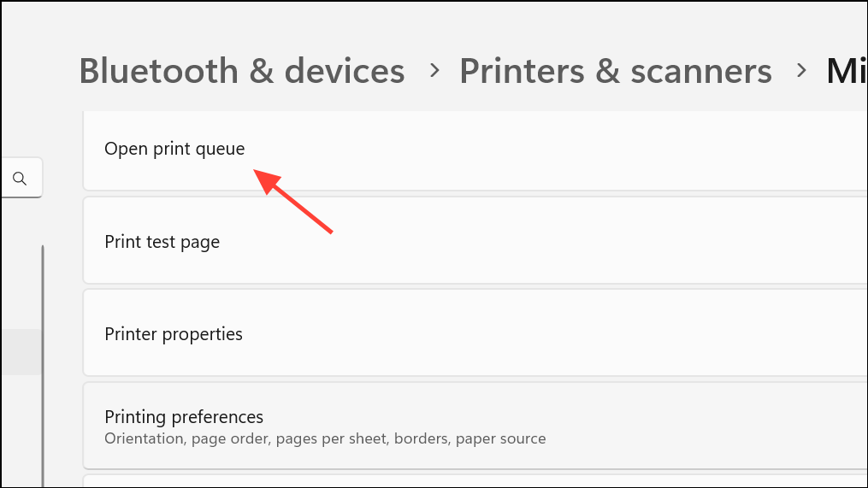This screenshot has width=868, height=488.
Task: Click the search magnifier icon
Action: (x=20, y=179)
